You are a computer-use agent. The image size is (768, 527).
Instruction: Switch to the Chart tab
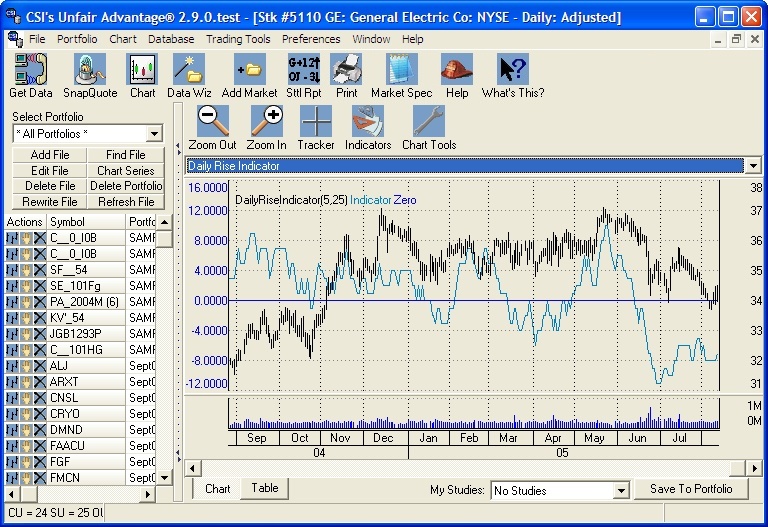[x=217, y=489]
